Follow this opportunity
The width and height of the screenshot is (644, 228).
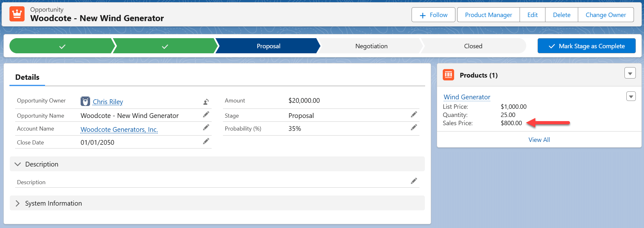[433, 15]
